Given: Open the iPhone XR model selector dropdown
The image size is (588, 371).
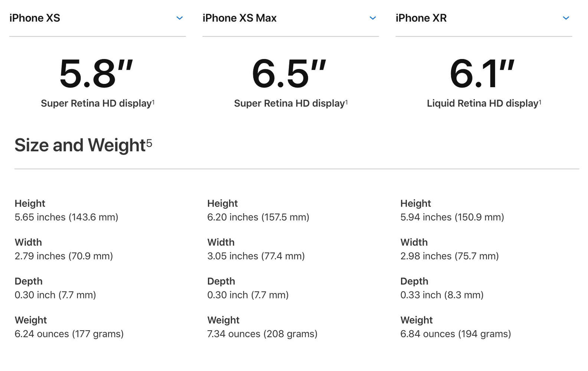Looking at the screenshot, I should (x=566, y=17).
